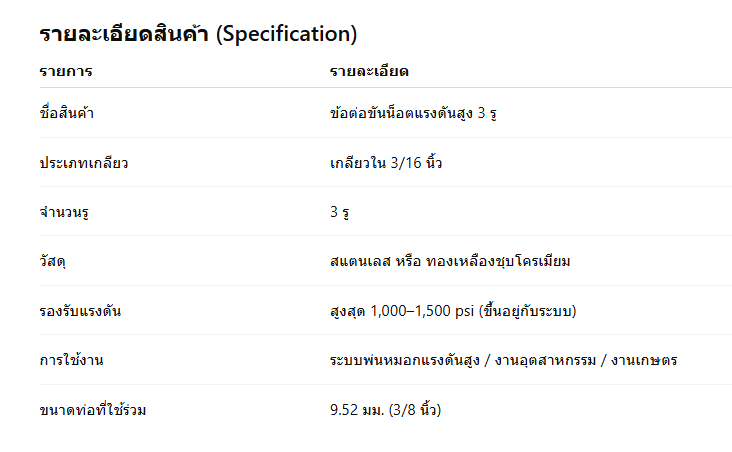Click the "รายละเอียดสินค้า (Specification)" heading

point(198,34)
